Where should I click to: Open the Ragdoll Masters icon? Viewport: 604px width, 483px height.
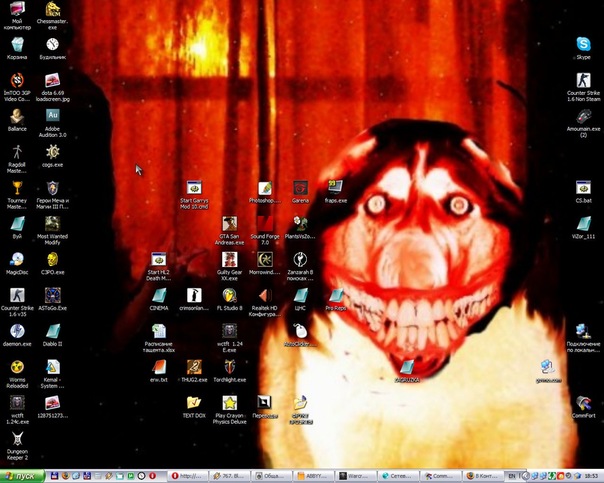tap(17, 159)
